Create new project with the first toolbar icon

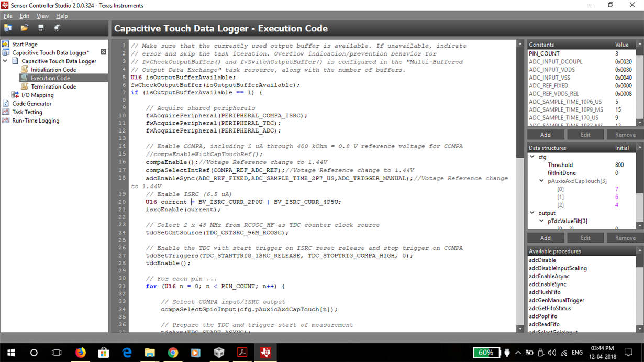[8, 27]
